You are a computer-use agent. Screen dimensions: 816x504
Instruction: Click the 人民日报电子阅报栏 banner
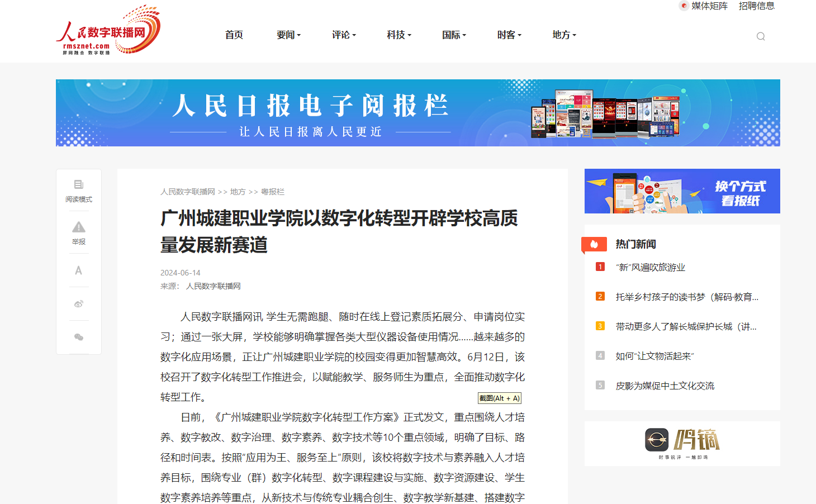pyautogui.click(x=418, y=113)
